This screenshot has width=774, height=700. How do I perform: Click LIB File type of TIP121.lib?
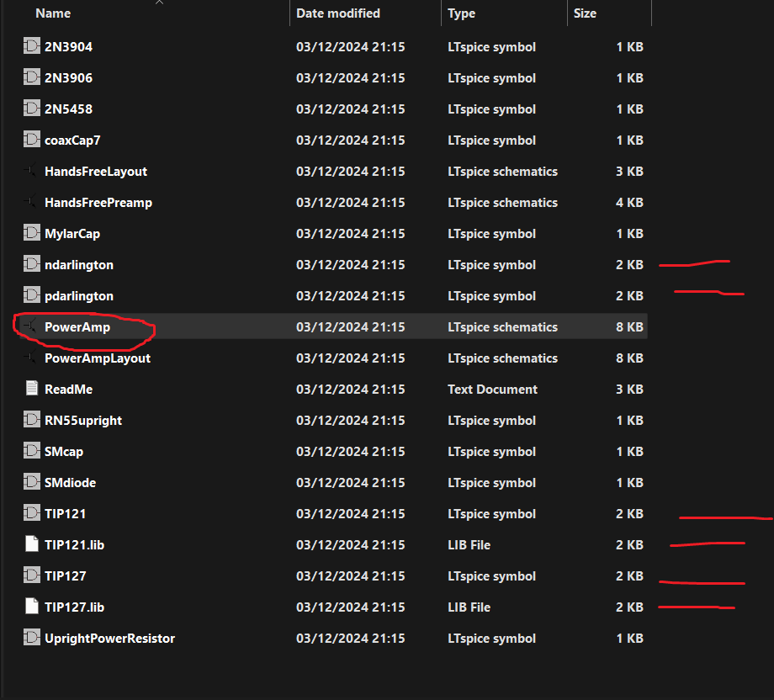469,544
